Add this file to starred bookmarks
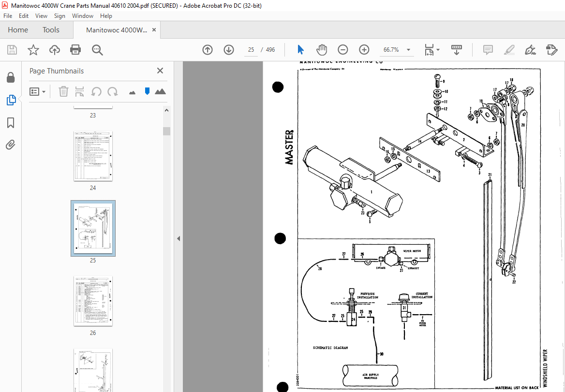565x392 pixels. coord(33,50)
